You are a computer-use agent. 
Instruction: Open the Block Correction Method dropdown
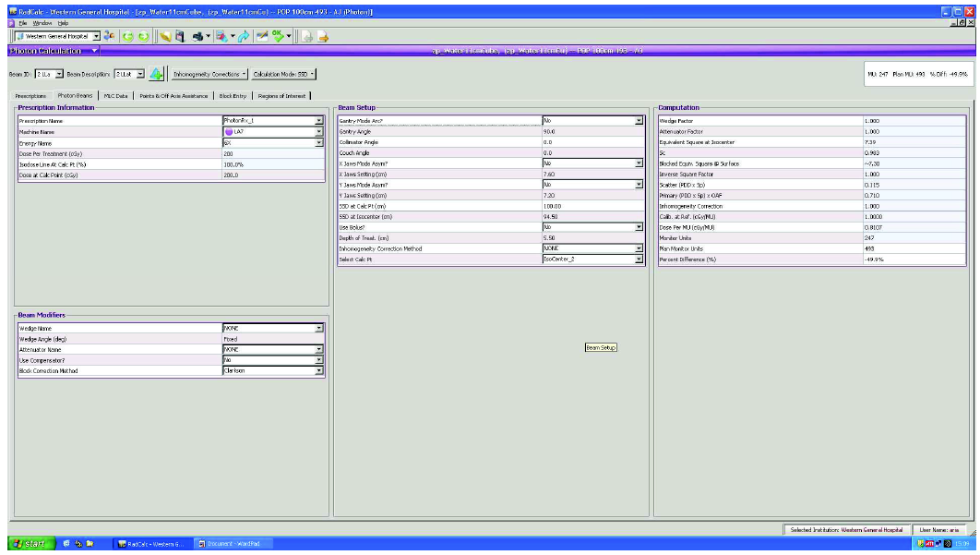click(x=318, y=370)
